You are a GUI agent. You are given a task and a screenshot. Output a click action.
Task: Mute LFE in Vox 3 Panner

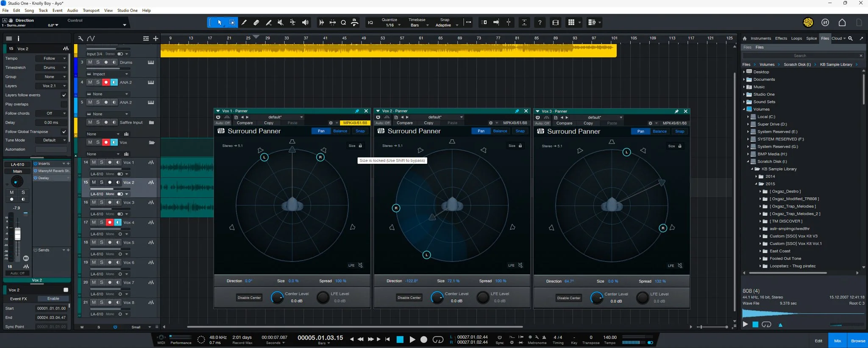click(680, 265)
